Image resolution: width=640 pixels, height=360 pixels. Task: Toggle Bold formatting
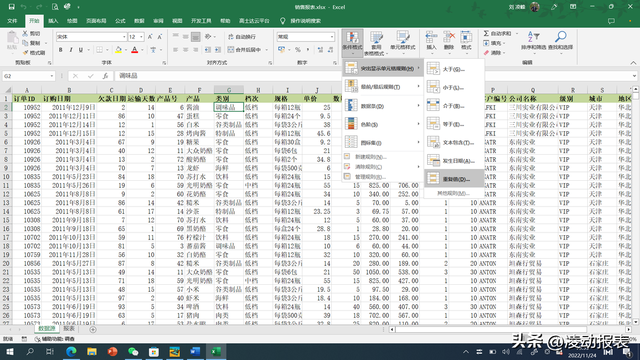(x=60, y=50)
